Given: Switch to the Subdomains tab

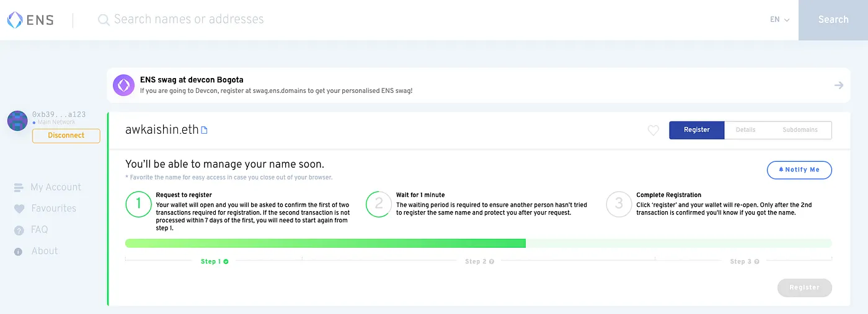Looking at the screenshot, I should point(800,130).
